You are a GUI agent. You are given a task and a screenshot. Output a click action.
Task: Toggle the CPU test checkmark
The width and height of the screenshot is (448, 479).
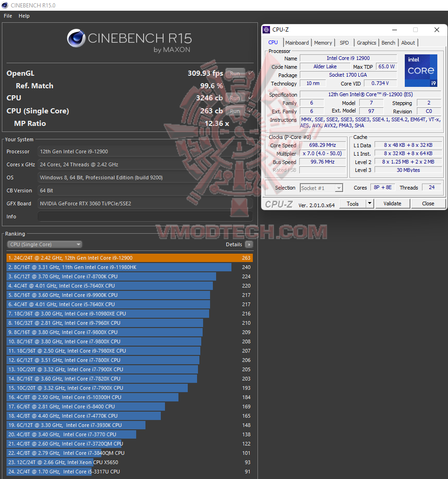pos(250,98)
